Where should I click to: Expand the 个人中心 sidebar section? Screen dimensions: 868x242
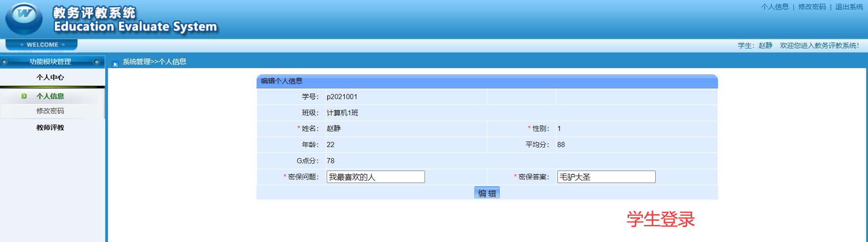(50, 77)
